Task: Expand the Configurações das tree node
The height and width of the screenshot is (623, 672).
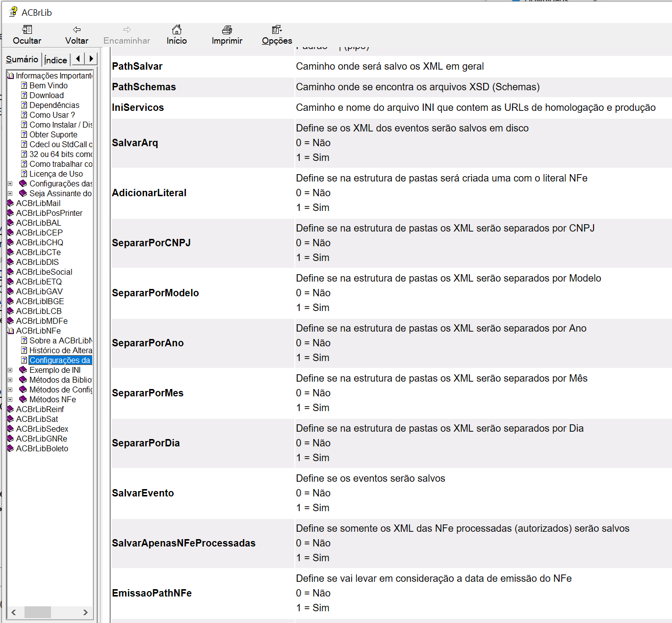Action: [x=10, y=183]
